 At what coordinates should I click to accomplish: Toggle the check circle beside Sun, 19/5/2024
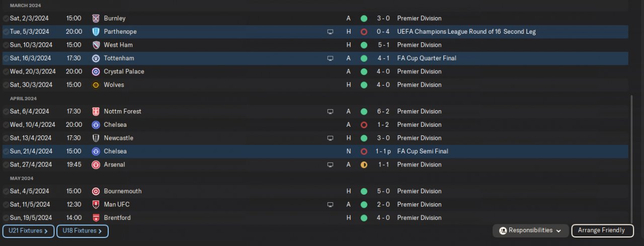point(6,218)
